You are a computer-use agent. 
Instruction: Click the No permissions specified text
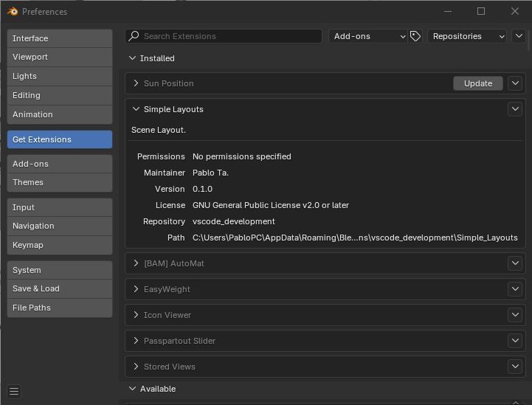point(241,156)
